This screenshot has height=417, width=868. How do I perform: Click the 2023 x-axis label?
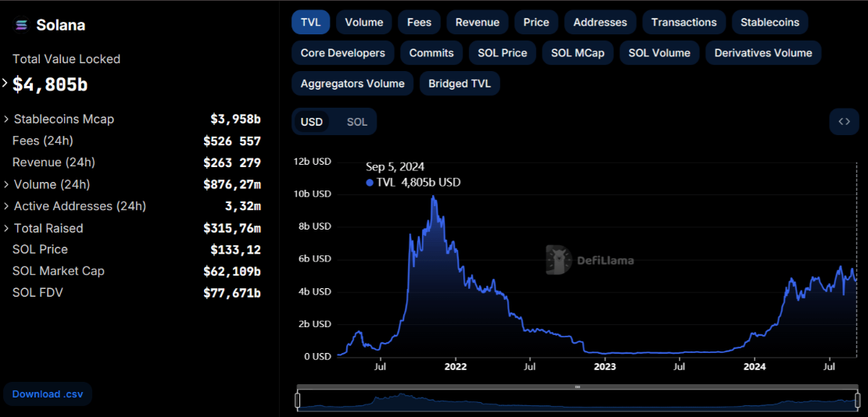(x=605, y=366)
